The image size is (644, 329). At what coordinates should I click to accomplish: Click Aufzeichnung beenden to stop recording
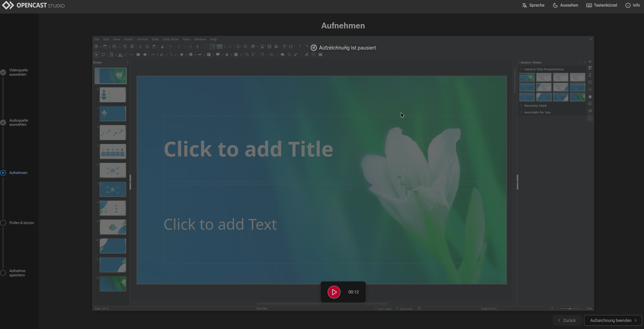[612, 320]
